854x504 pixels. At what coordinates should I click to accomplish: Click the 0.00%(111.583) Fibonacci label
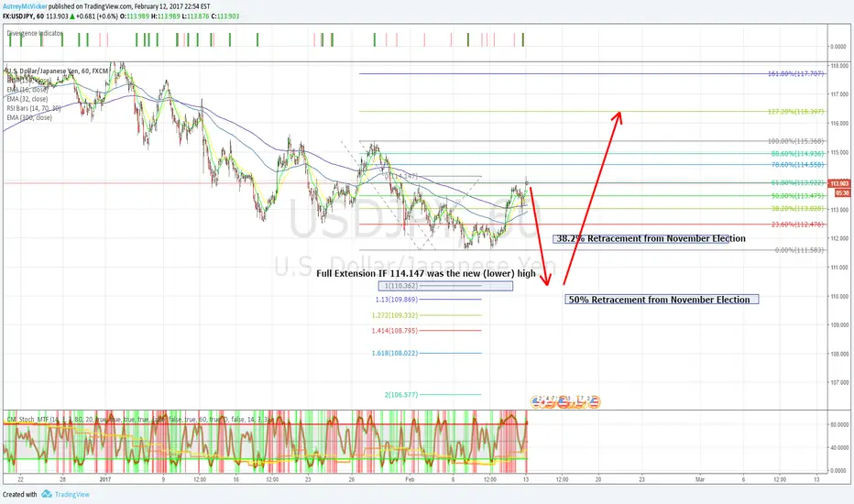799,250
